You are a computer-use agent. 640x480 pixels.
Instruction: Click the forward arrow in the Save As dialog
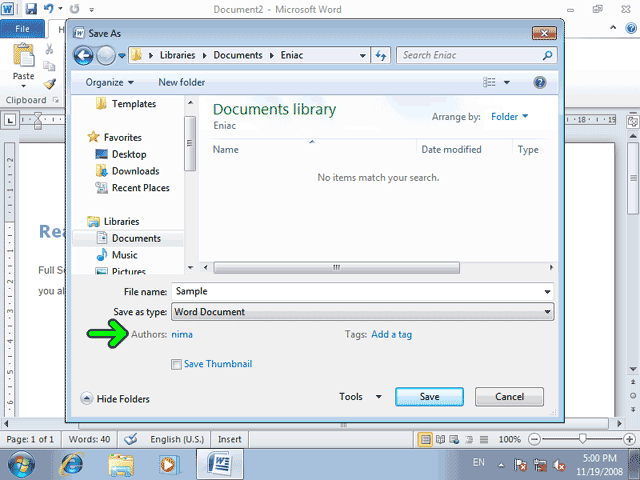[106, 55]
